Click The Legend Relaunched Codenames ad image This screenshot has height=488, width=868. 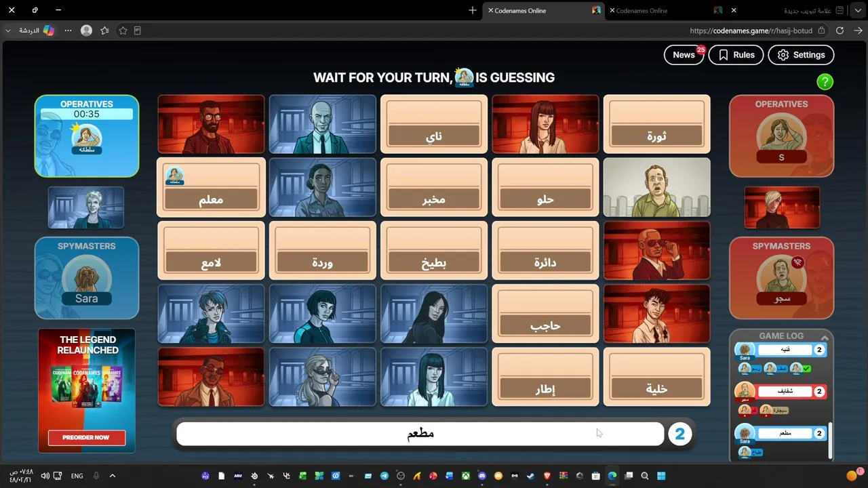[x=87, y=390]
